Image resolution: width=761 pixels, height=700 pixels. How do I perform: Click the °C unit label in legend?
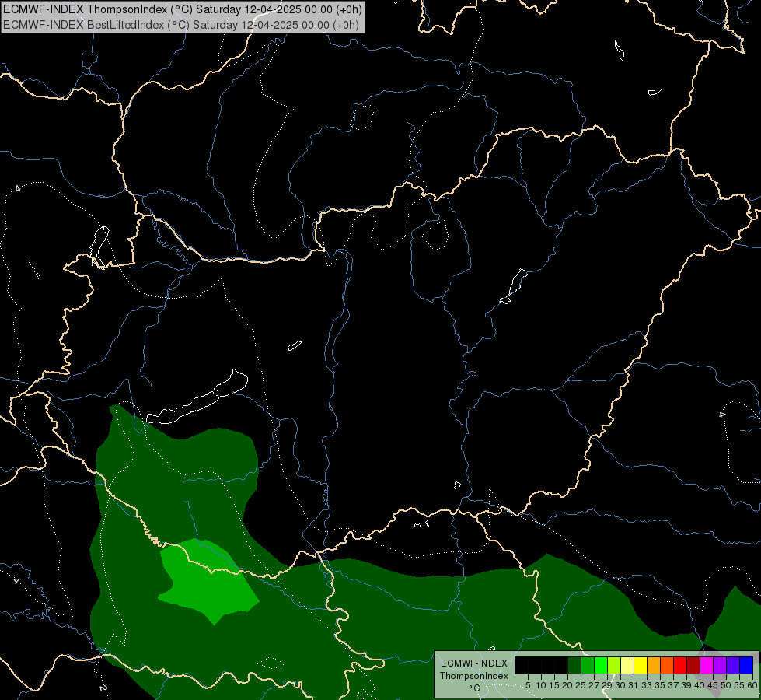click(475, 688)
